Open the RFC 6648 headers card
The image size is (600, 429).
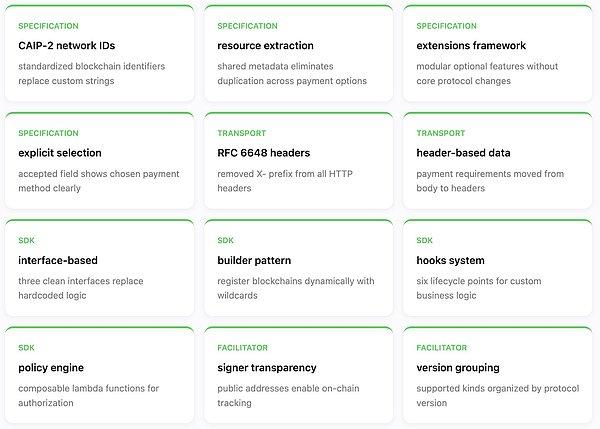pos(263,153)
